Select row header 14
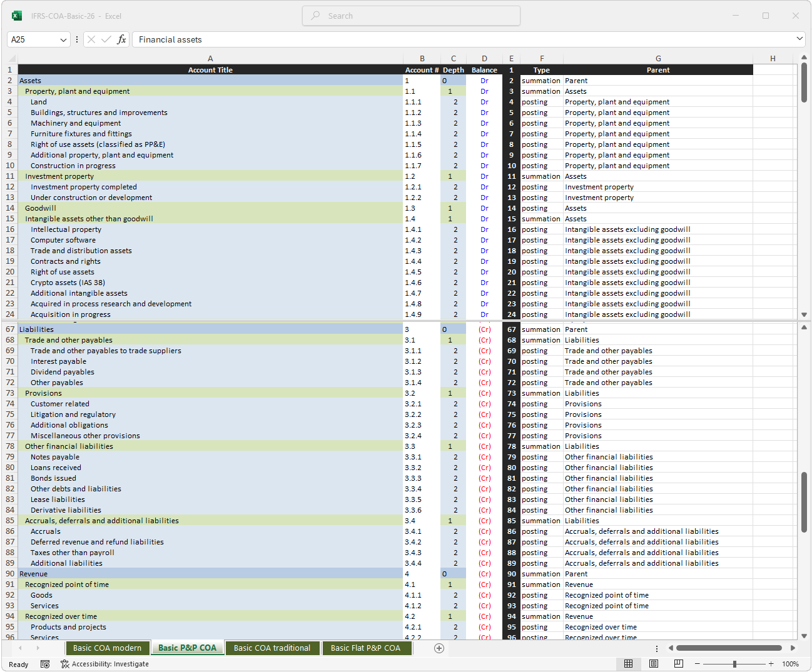Screen dimensions: 812x672 click(x=10, y=208)
